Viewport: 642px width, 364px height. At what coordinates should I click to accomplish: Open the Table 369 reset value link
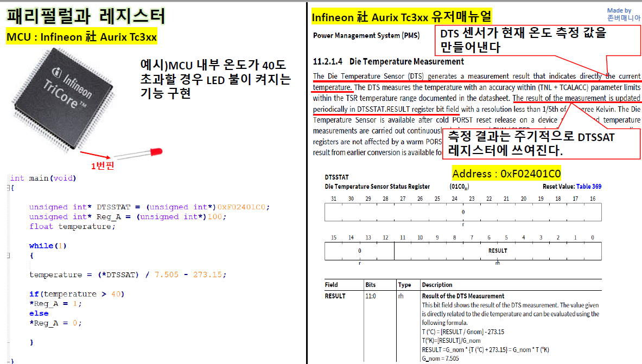click(589, 186)
